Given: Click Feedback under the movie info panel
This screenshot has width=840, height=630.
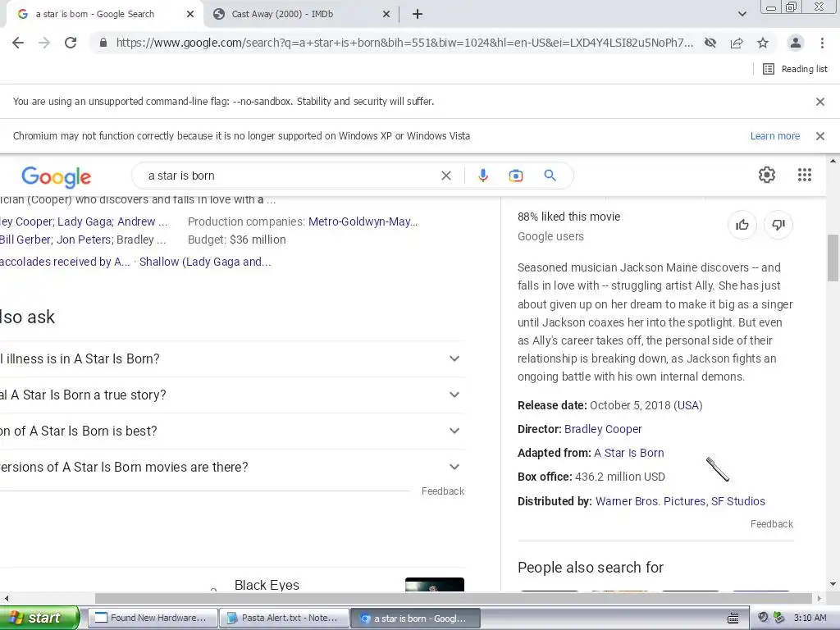Looking at the screenshot, I should [x=771, y=524].
